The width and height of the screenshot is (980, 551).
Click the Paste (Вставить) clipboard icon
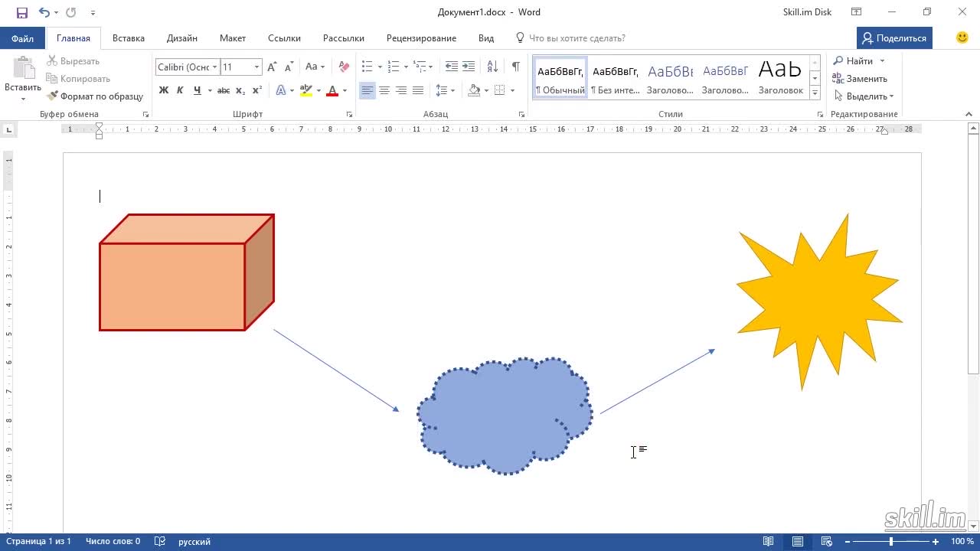coord(22,69)
